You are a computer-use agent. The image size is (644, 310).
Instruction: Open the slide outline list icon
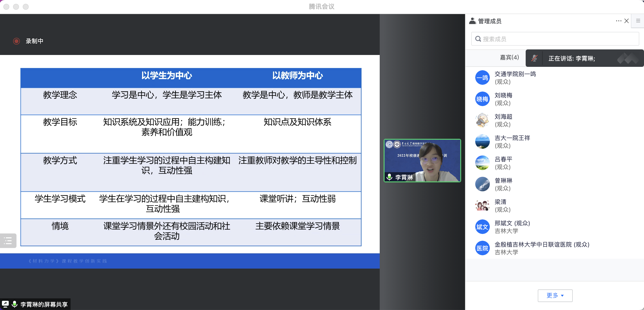(8, 240)
